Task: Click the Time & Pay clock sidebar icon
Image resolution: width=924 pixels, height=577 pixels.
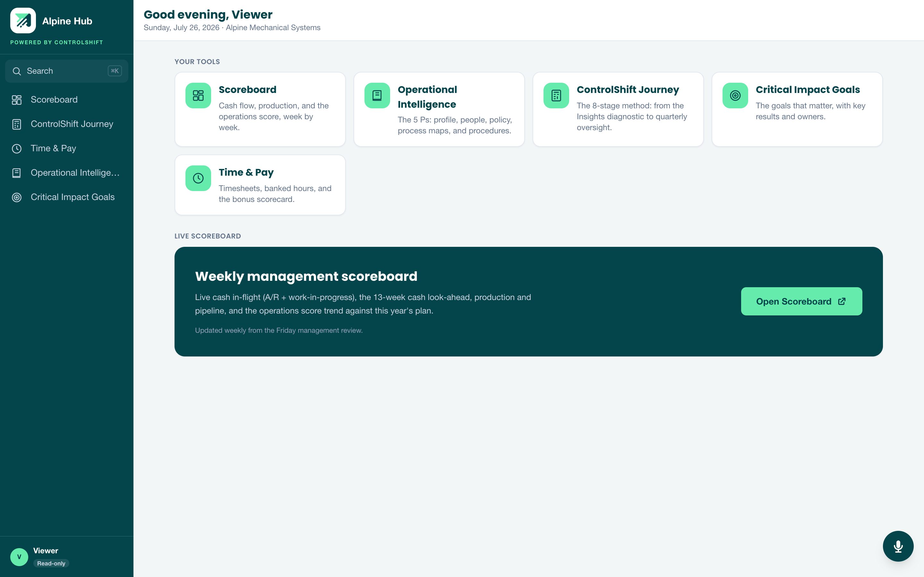Action: [x=16, y=148]
